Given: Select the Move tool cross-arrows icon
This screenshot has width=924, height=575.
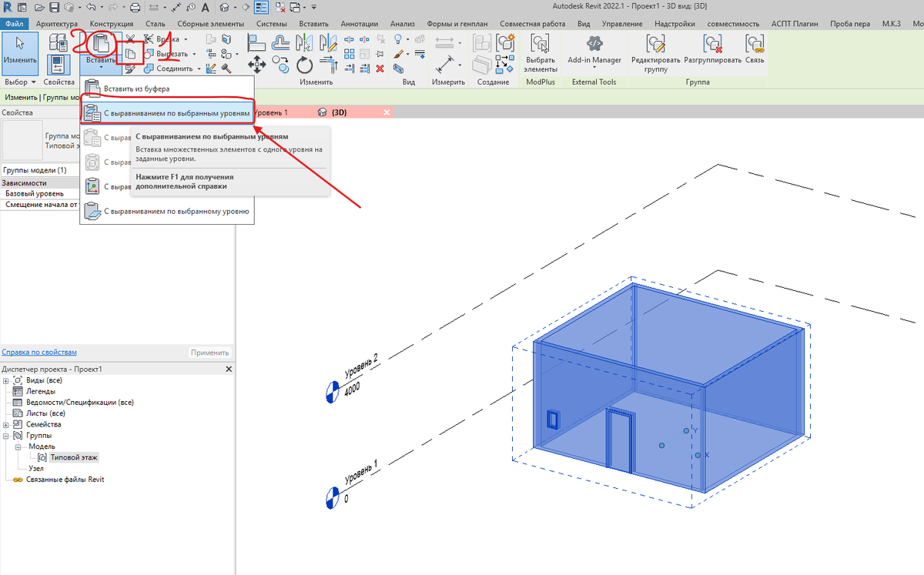Looking at the screenshot, I should click(256, 65).
